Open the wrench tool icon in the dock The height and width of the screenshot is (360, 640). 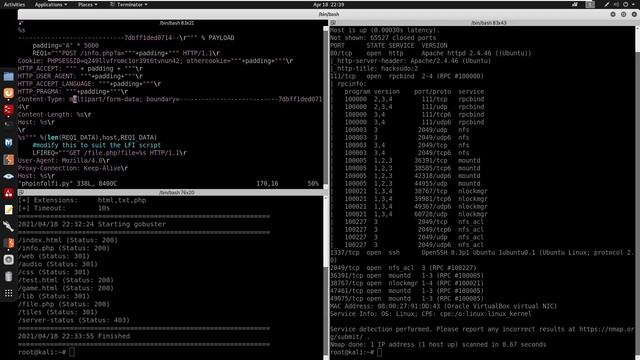(9, 226)
